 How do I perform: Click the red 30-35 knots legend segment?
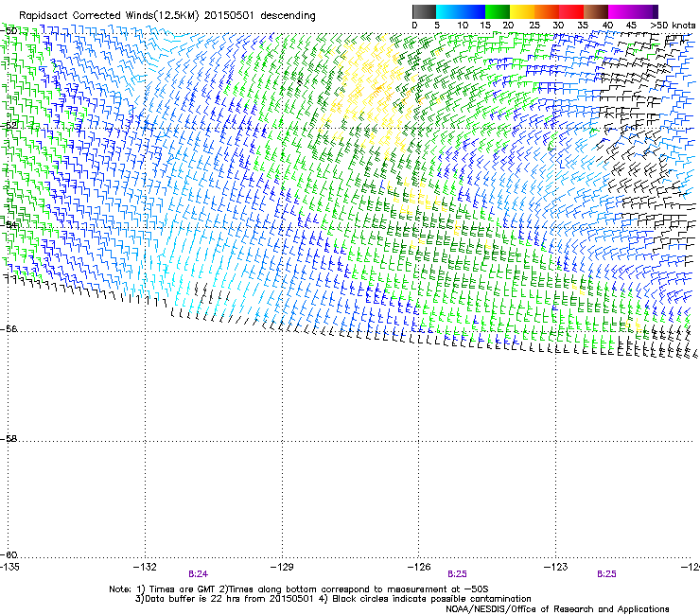[x=571, y=11]
